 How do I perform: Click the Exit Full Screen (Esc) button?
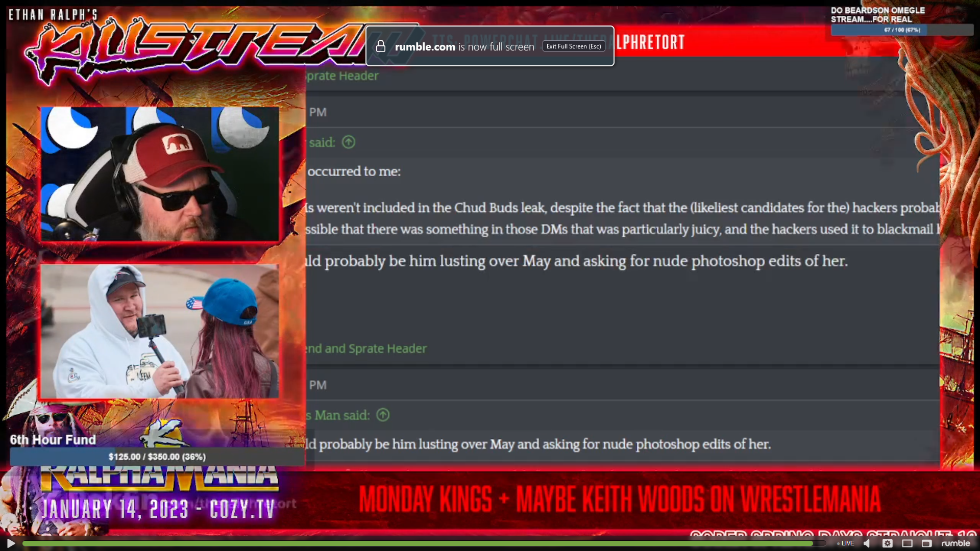pyautogui.click(x=574, y=46)
